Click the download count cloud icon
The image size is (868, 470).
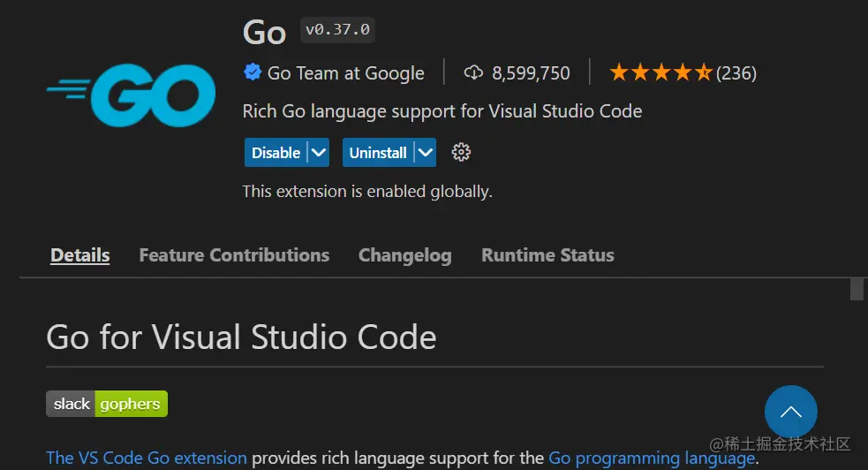point(473,73)
